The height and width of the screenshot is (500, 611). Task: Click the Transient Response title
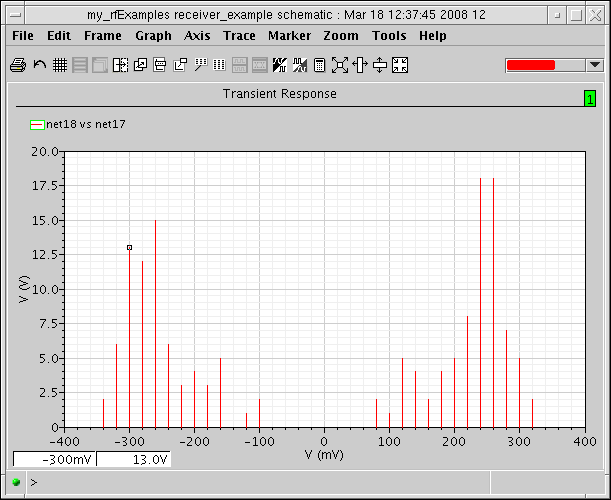[279, 94]
